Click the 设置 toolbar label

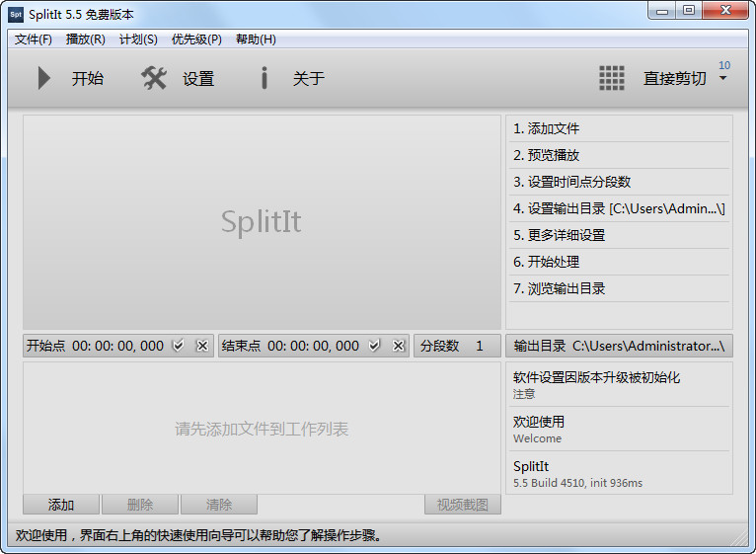coord(198,78)
